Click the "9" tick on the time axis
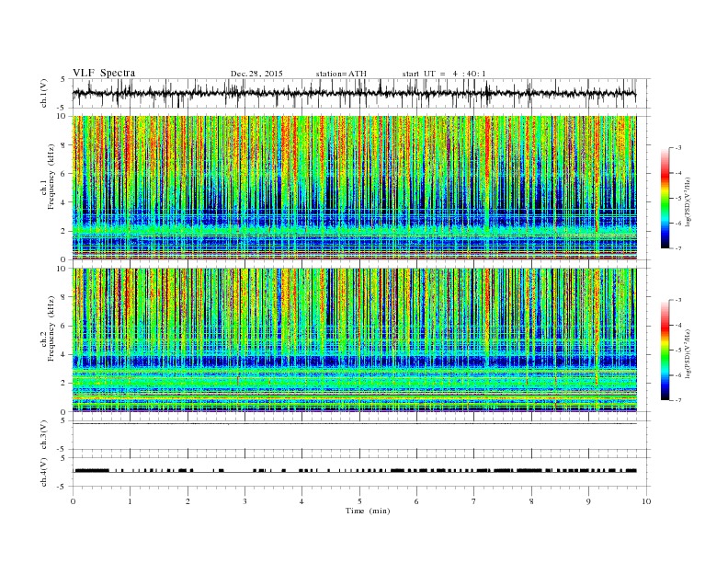The width and height of the screenshot is (728, 563). (x=588, y=501)
